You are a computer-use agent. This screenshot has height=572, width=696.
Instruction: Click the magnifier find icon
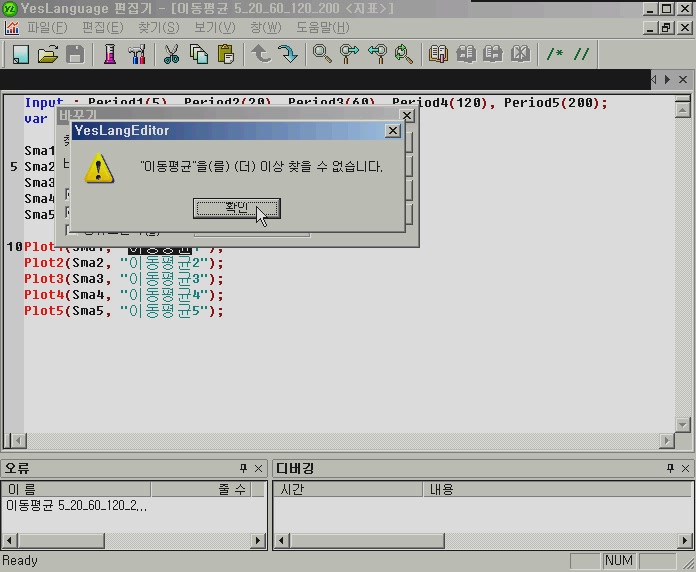click(322, 54)
